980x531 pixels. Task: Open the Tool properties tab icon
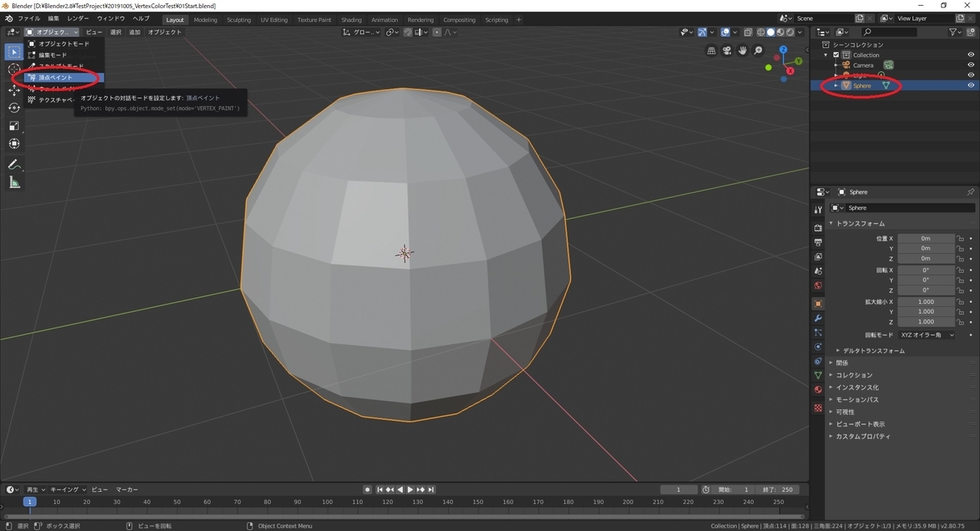point(818,210)
